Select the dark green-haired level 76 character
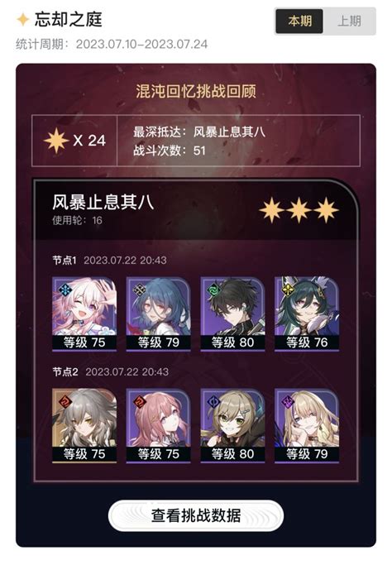Screen dimensions: 392x565 [x=307, y=314]
